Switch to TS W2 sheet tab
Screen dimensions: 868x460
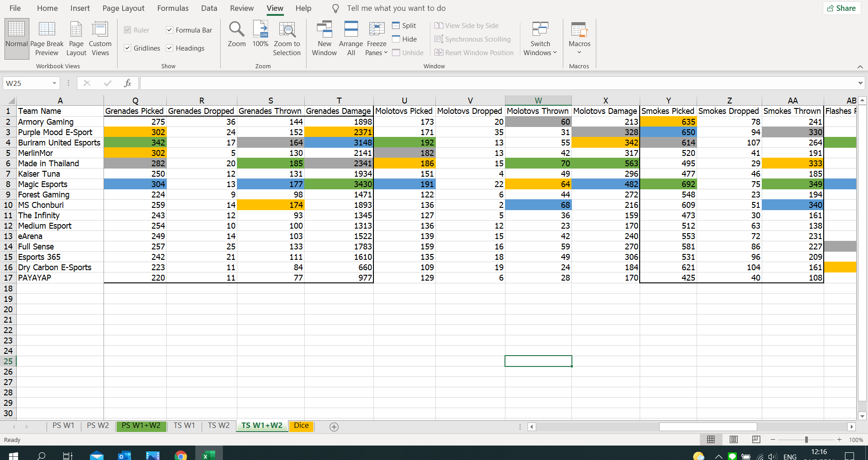click(219, 426)
